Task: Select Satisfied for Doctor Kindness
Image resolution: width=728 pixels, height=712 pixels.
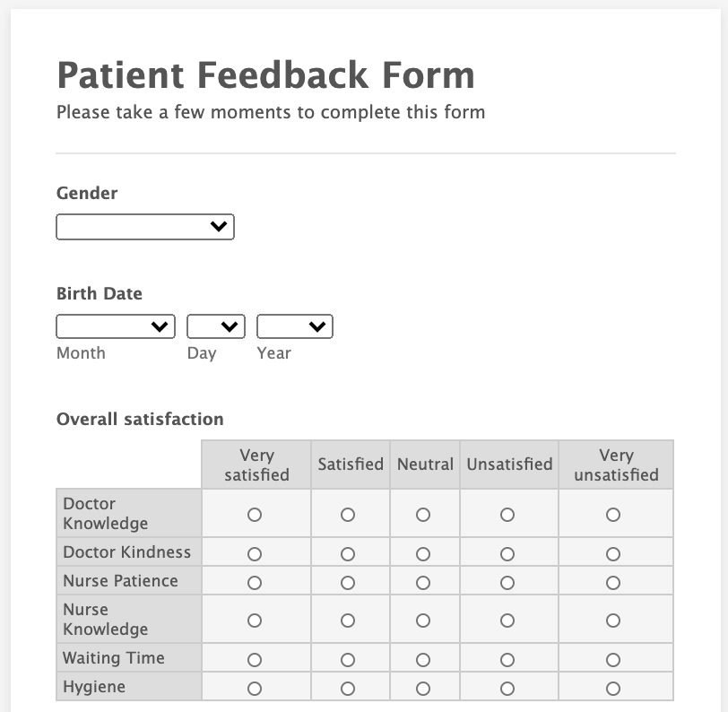Action: pyautogui.click(x=348, y=554)
